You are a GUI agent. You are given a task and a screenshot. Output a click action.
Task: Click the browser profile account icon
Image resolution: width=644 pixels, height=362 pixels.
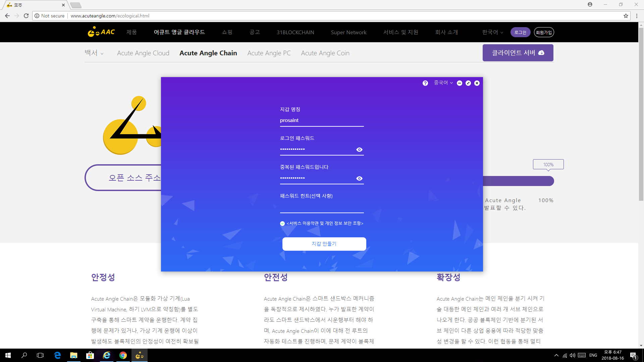coord(590,4)
